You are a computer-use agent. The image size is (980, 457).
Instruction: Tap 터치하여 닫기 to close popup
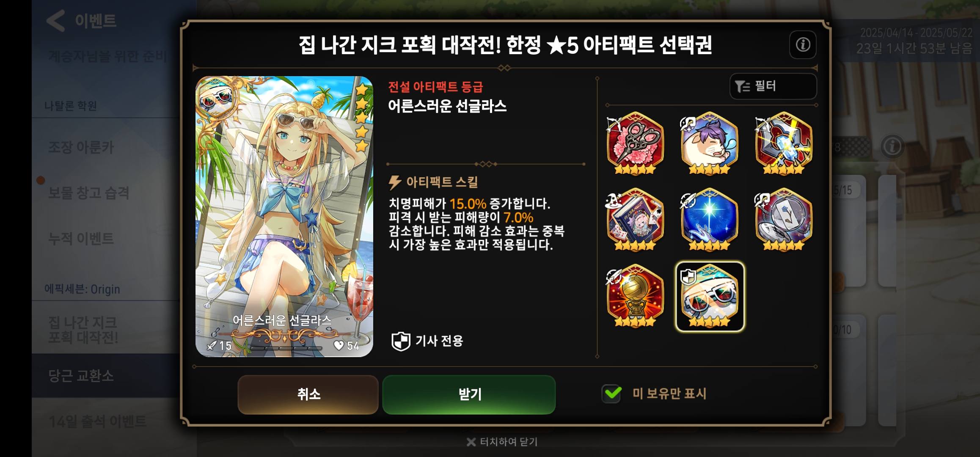pos(502,442)
